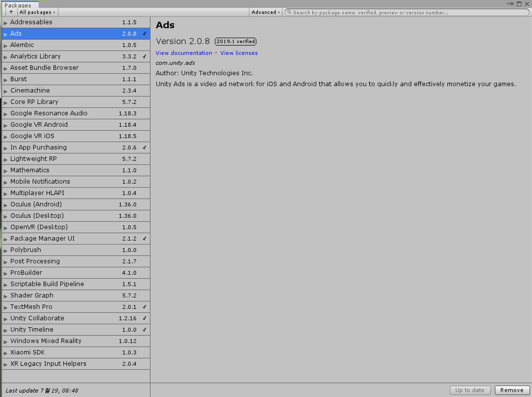Open the View licenses link
This screenshot has width=532, height=397.
(239, 53)
